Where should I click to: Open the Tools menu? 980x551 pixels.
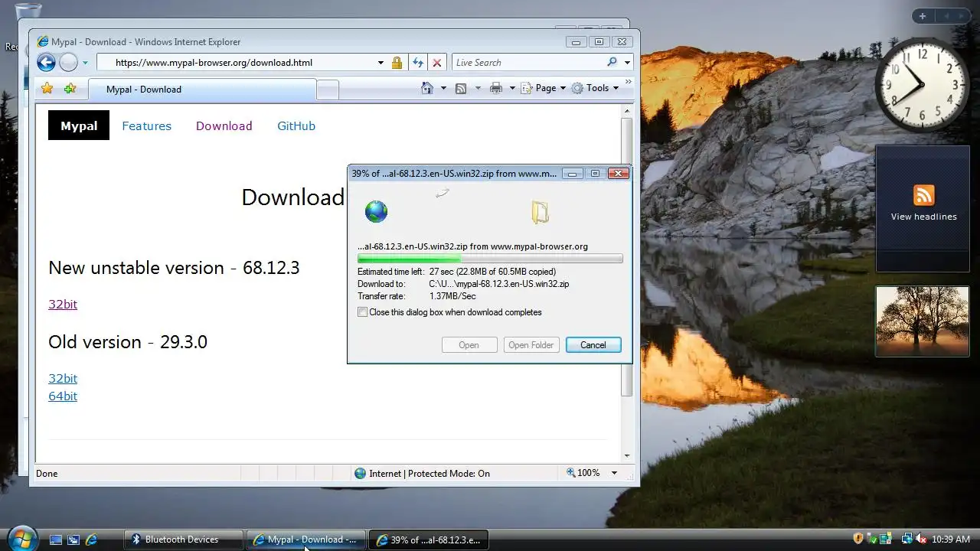tap(595, 88)
